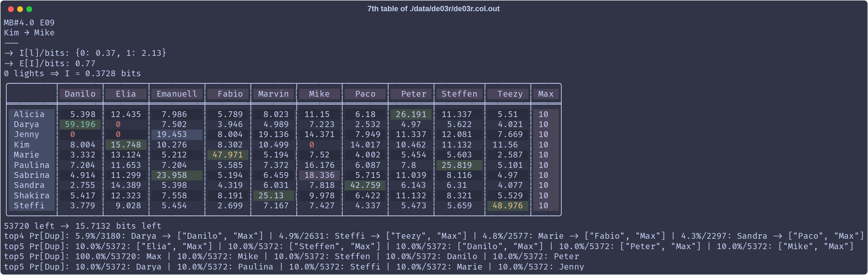Click highlighted cell 19.453 in Jenny row

(x=177, y=135)
